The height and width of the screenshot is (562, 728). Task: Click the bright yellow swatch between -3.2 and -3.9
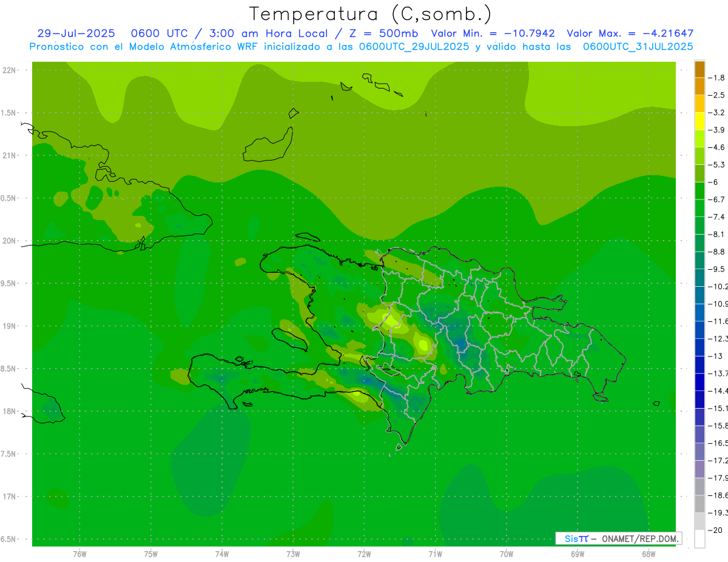(699, 121)
